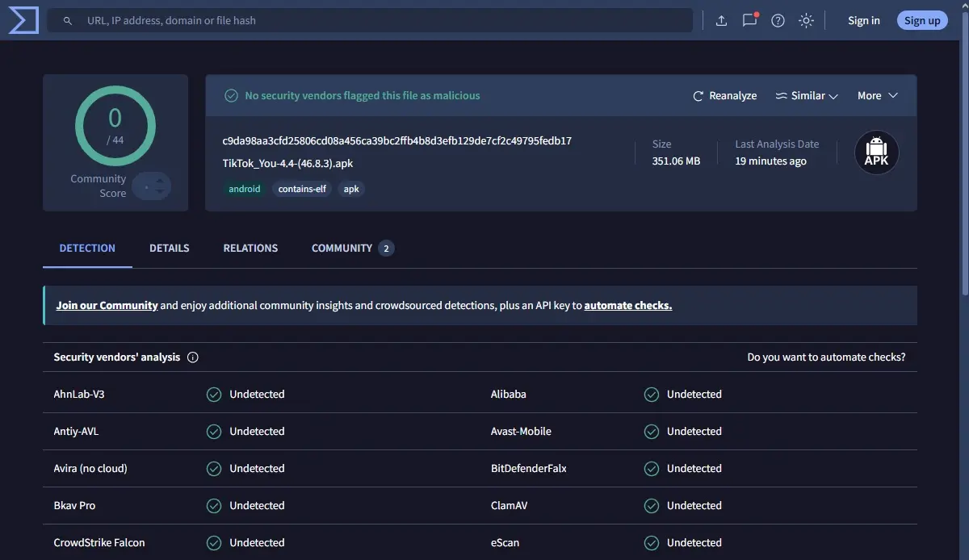Screen dimensions: 969x560
Task: Click the apk tag
Action: pyautogui.click(x=351, y=189)
